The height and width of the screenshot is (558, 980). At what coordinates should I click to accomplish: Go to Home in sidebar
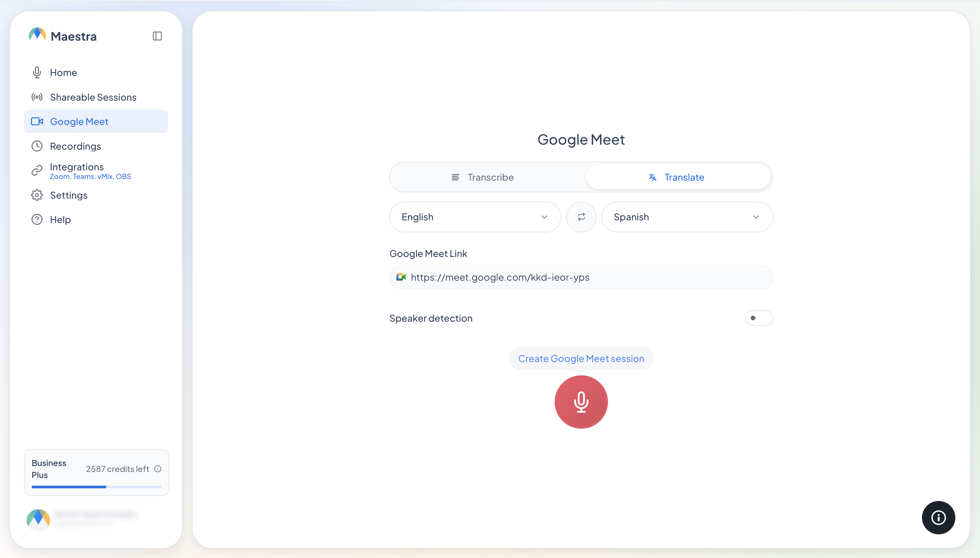96,72
